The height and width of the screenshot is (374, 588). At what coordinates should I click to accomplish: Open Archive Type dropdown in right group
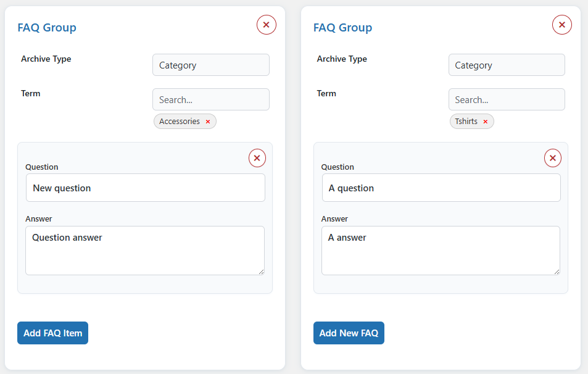(x=507, y=65)
